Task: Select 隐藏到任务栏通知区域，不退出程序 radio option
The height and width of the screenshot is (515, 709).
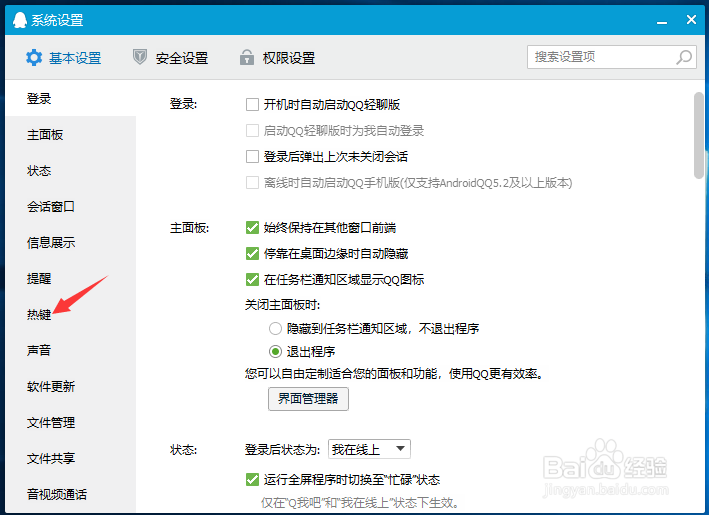Action: [x=275, y=328]
